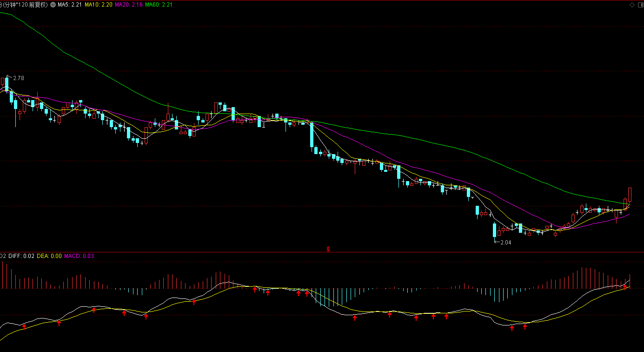Click the diamond icon at top right

(632, 5)
